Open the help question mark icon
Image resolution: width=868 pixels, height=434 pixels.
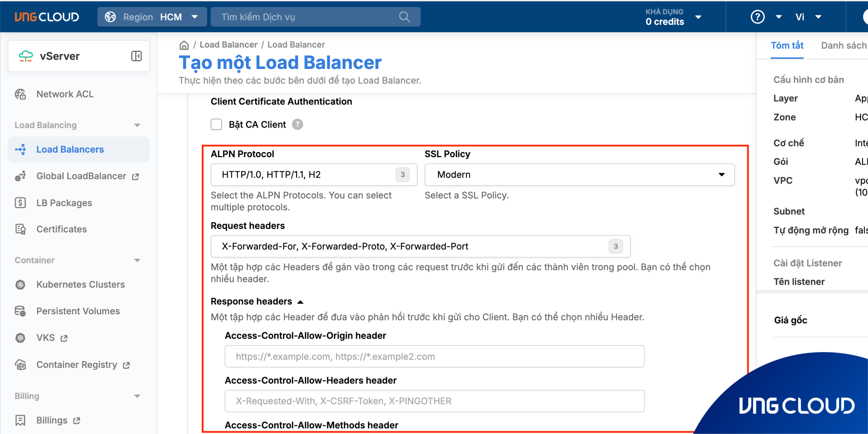pos(757,17)
